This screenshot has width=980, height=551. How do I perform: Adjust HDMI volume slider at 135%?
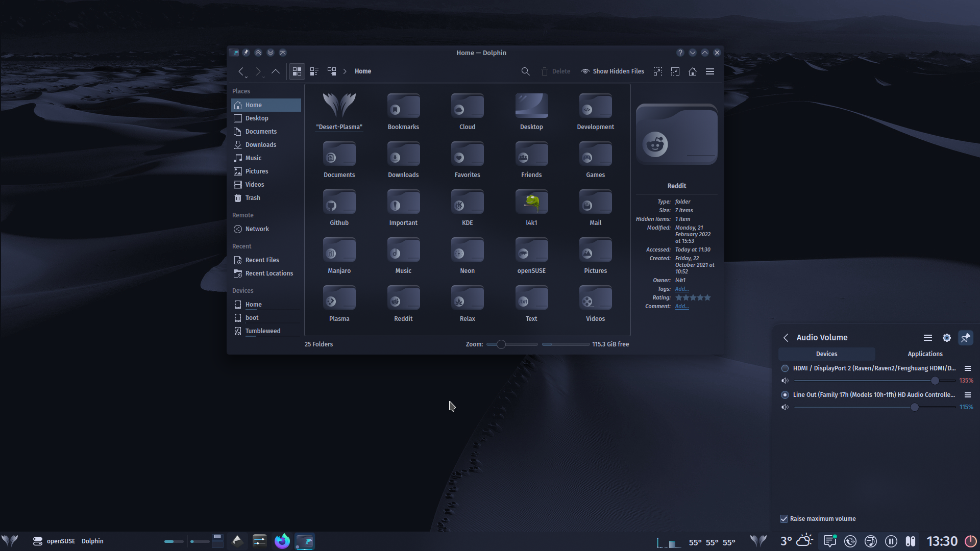pos(875,381)
